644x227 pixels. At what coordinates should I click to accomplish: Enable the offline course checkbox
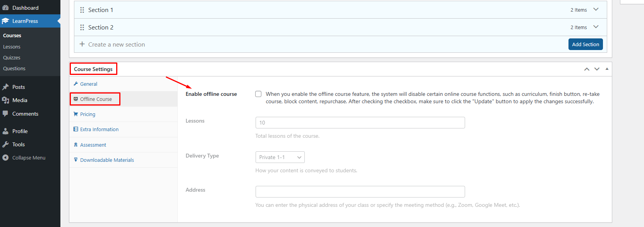click(258, 94)
